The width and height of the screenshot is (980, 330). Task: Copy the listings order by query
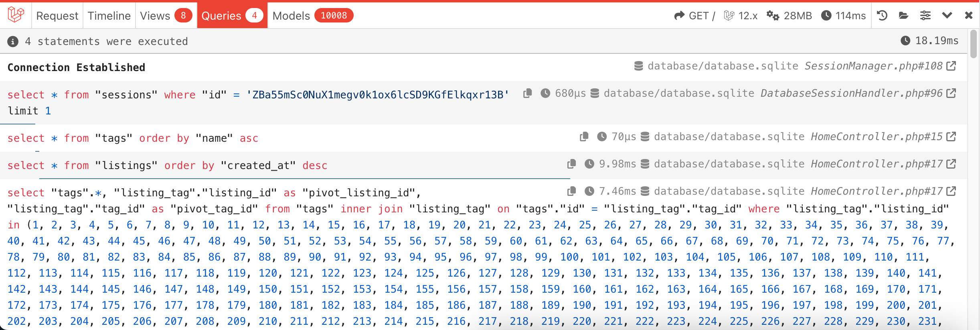[x=572, y=164]
